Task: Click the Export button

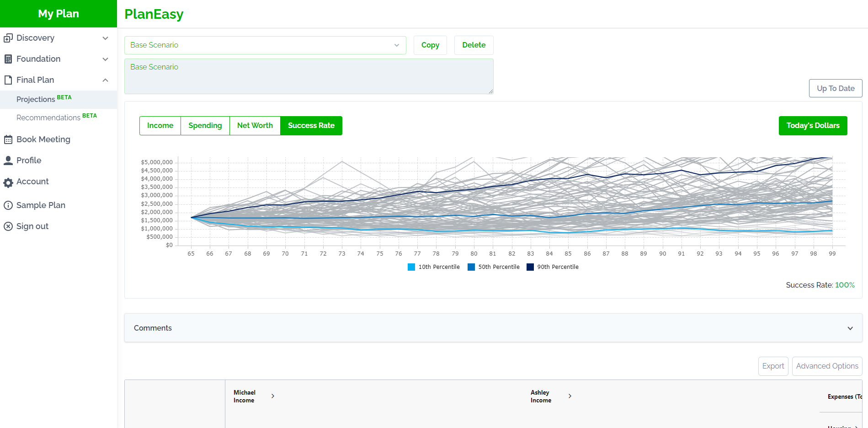Action: click(x=773, y=366)
